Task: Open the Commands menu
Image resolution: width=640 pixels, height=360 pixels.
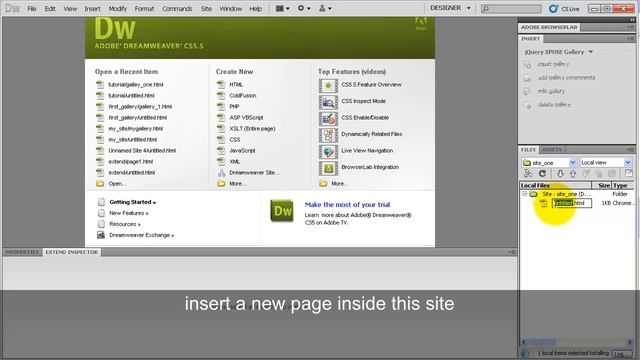Action: (177, 9)
